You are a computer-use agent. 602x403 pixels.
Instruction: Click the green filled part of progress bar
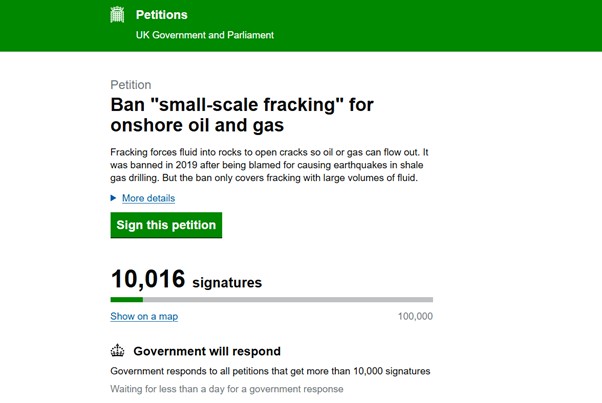click(x=126, y=299)
